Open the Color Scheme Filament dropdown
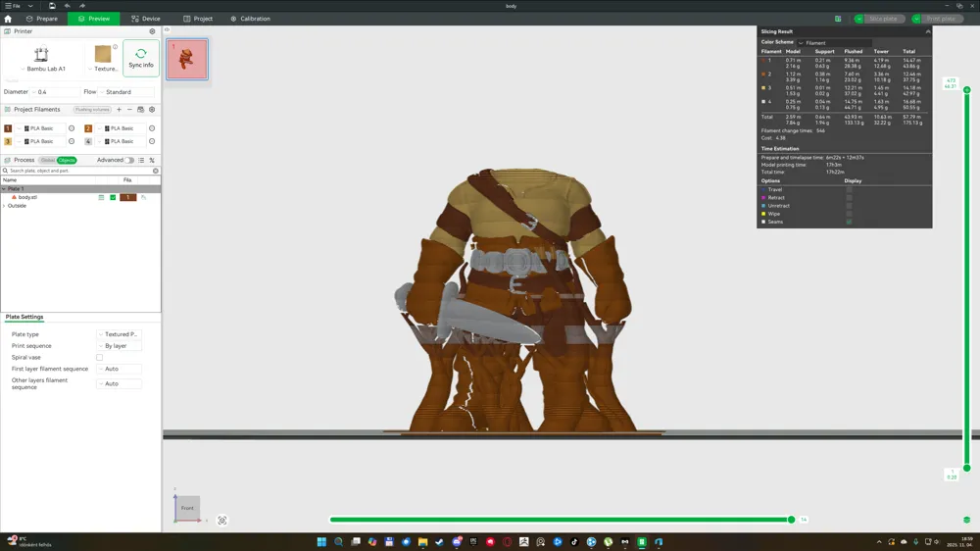This screenshot has width=980, height=551. click(834, 42)
